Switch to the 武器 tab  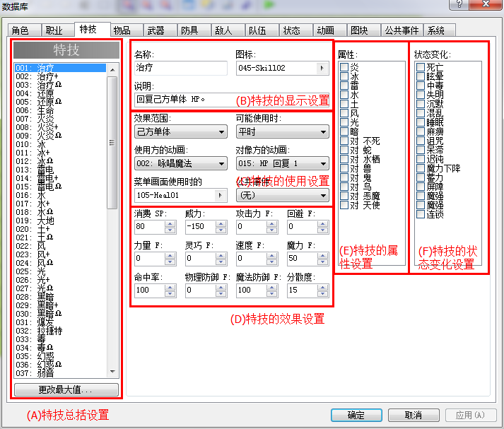[x=160, y=30]
